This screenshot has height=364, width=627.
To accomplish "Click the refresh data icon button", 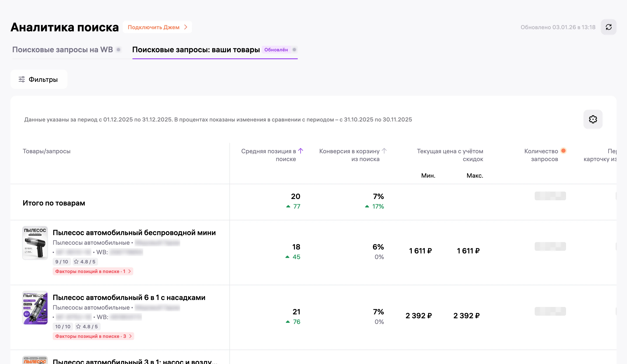I will (608, 27).
